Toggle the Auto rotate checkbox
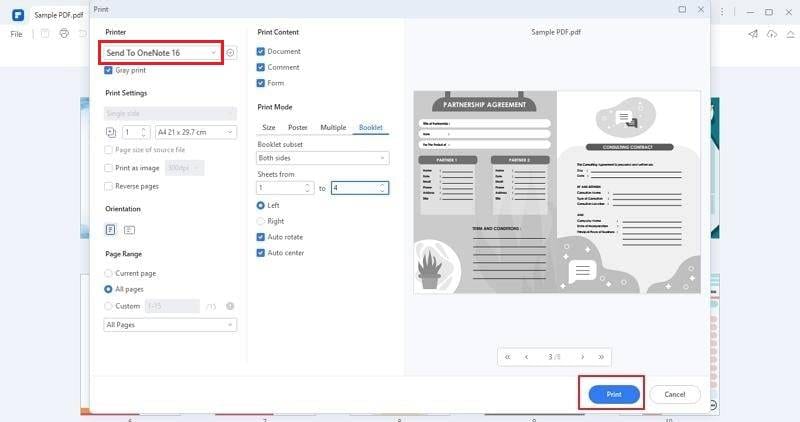 coord(261,237)
